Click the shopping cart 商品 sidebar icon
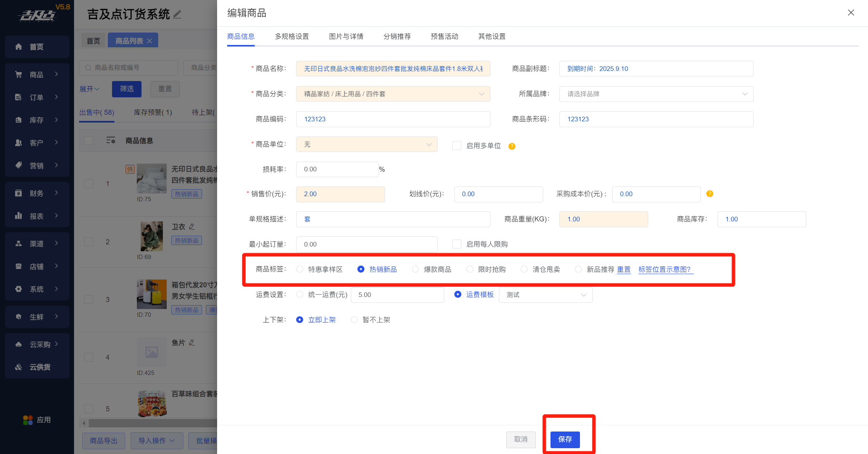The height and width of the screenshot is (454, 868). tap(18, 74)
